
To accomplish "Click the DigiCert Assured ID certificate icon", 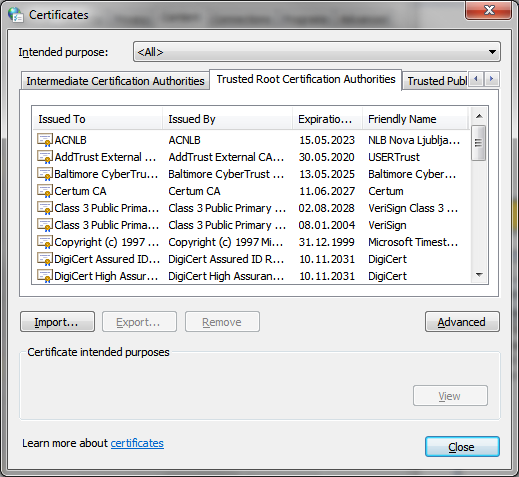I will 45,259.
